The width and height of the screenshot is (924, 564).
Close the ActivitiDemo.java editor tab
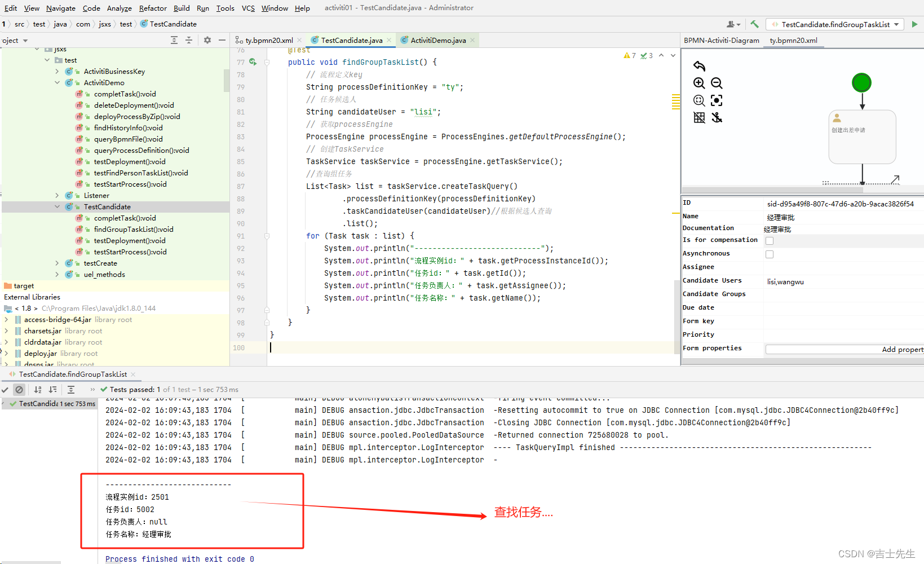coord(472,40)
